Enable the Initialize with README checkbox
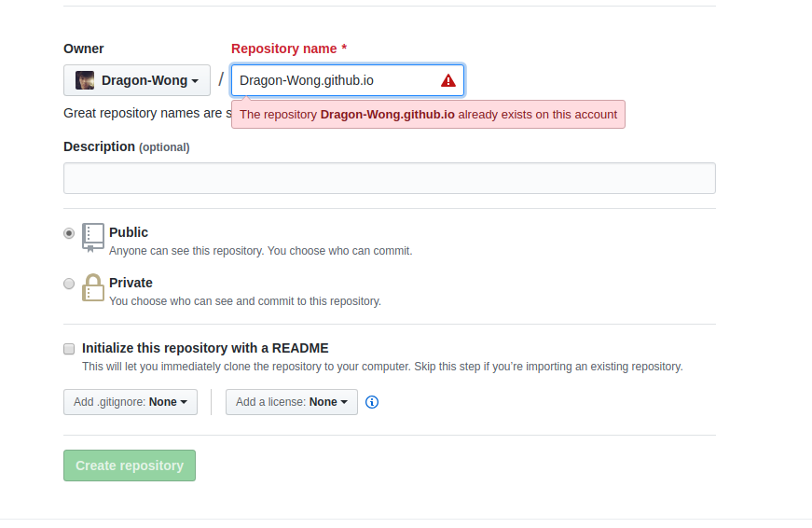Image resolution: width=812 pixels, height=528 pixels. pos(69,349)
